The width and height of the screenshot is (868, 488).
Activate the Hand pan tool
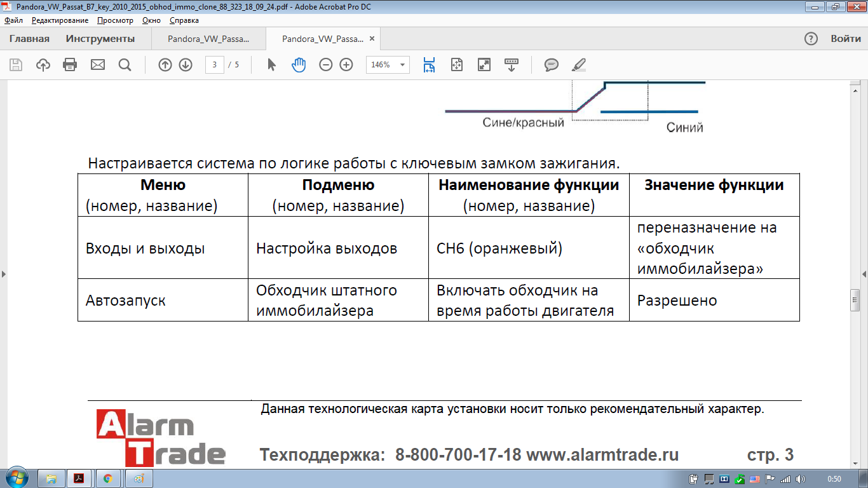(299, 65)
